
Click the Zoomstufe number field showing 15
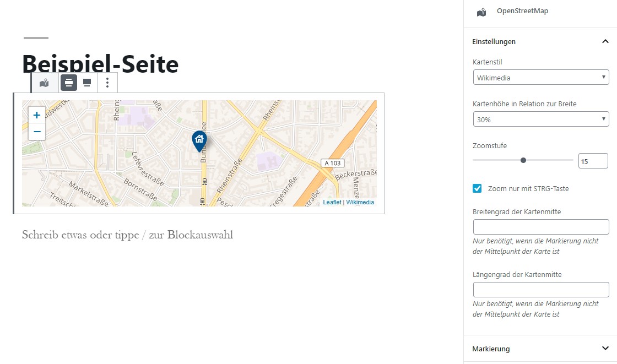click(593, 161)
